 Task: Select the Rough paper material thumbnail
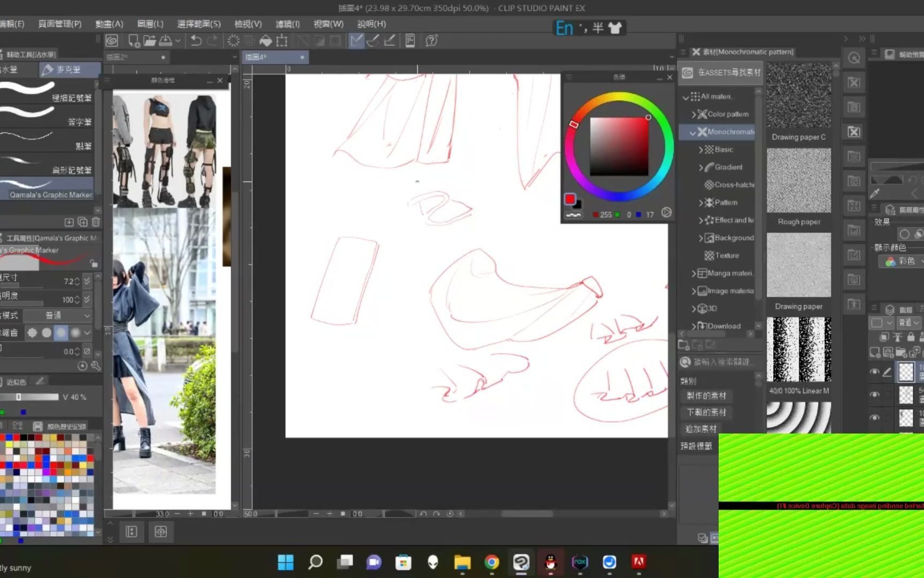[798, 180]
